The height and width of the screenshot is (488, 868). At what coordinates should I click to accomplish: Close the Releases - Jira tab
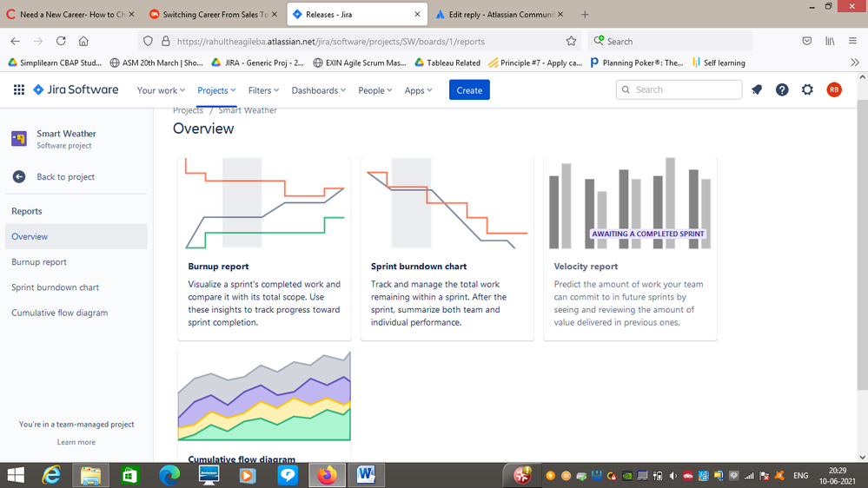coord(417,15)
